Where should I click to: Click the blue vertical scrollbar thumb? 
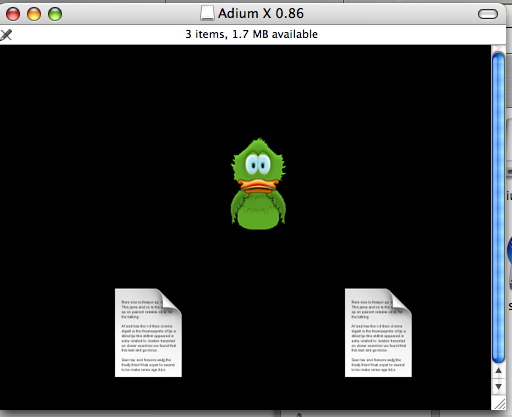click(x=498, y=208)
